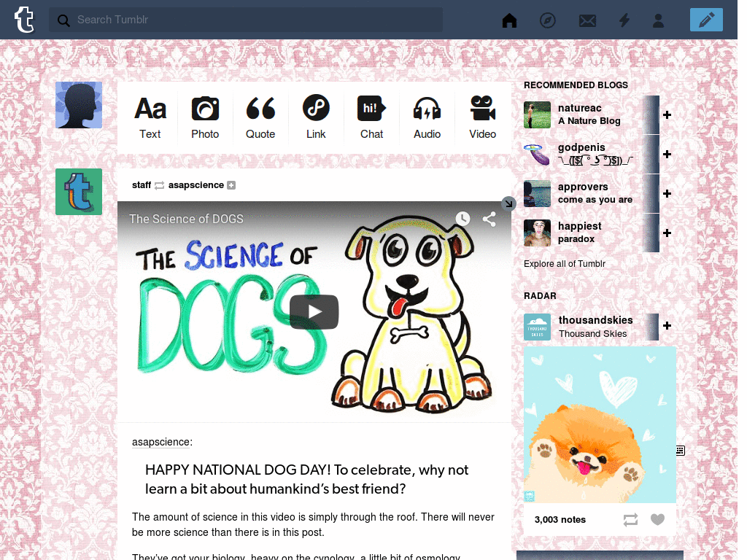This screenshot has width=747, height=560.
Task: Click natureac blog avatar thumbnail
Action: coord(537,114)
